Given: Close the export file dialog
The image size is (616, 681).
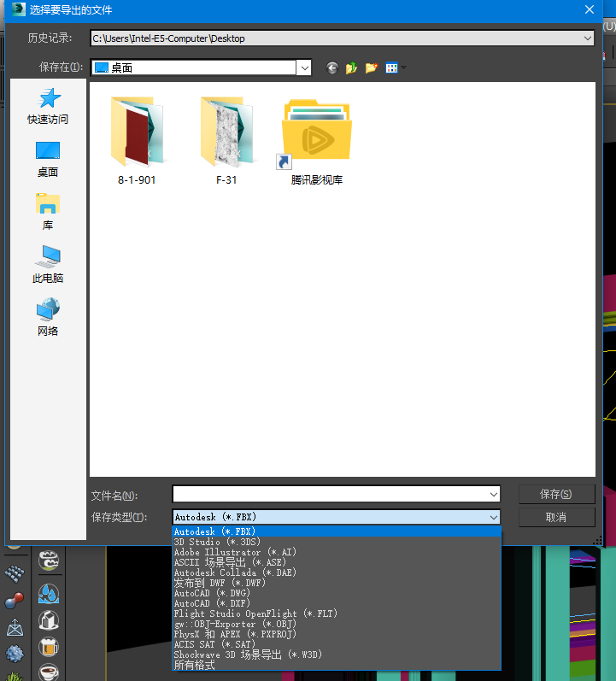Looking at the screenshot, I should point(589,9).
